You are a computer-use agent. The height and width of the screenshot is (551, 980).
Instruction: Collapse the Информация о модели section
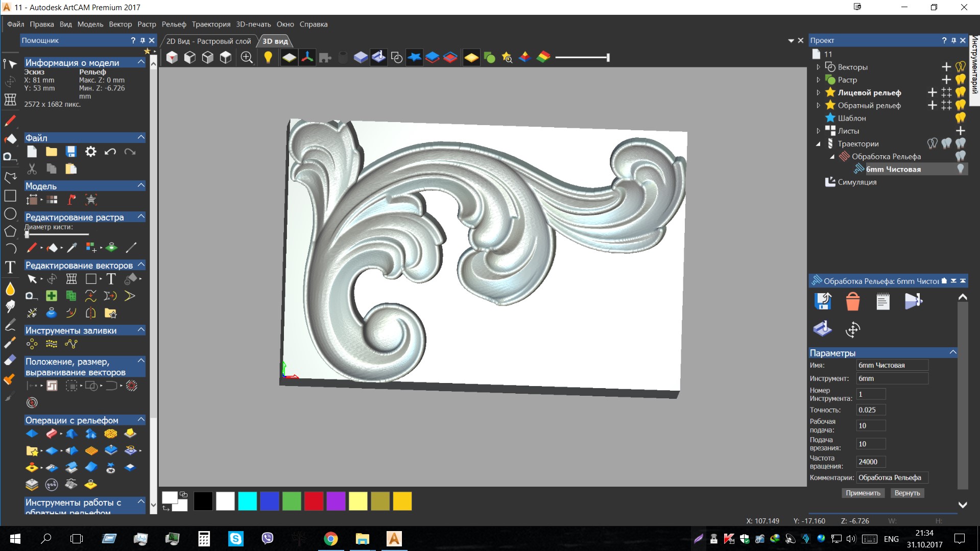141,62
